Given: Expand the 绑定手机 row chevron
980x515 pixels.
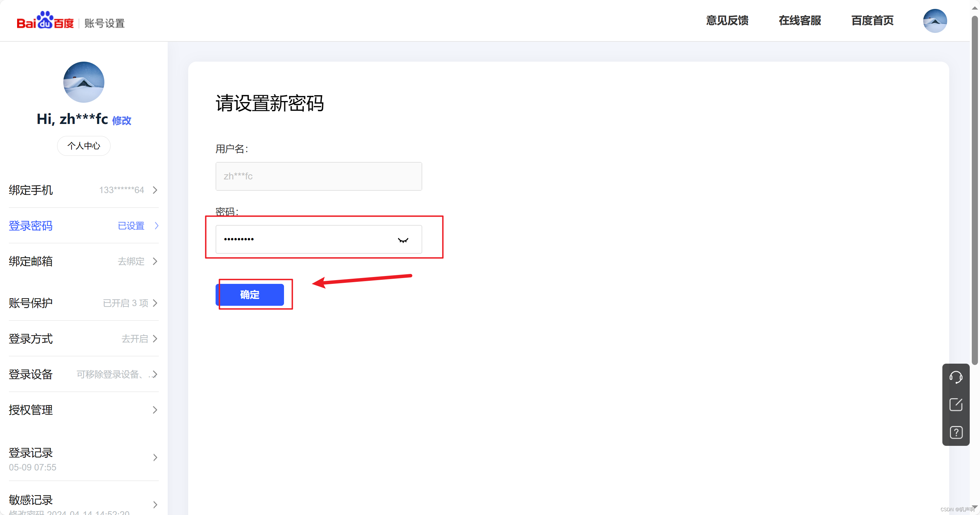Looking at the screenshot, I should coord(155,190).
